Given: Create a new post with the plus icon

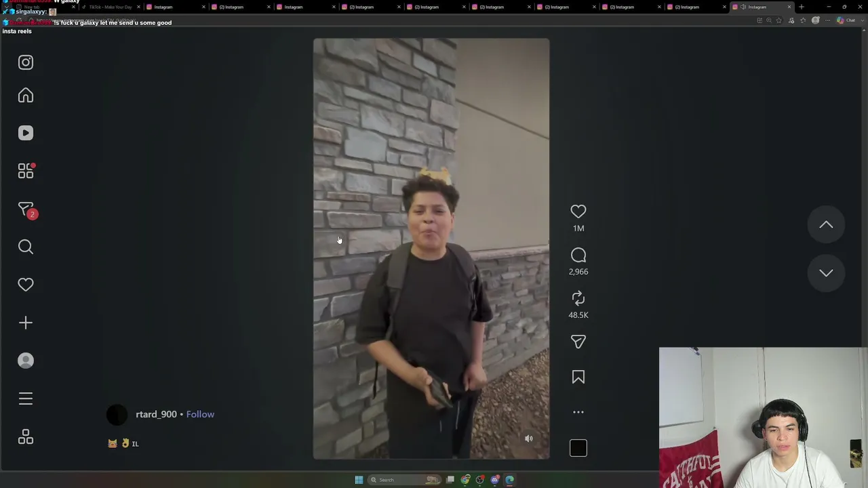Looking at the screenshot, I should tap(26, 323).
